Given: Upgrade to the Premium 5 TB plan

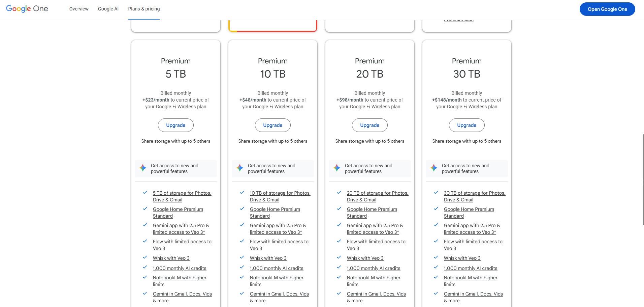Looking at the screenshot, I should (175, 125).
